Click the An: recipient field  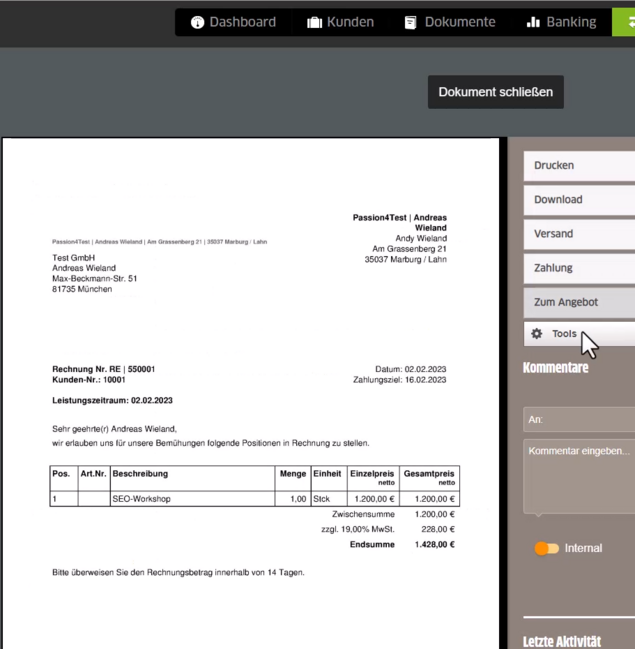(x=579, y=420)
